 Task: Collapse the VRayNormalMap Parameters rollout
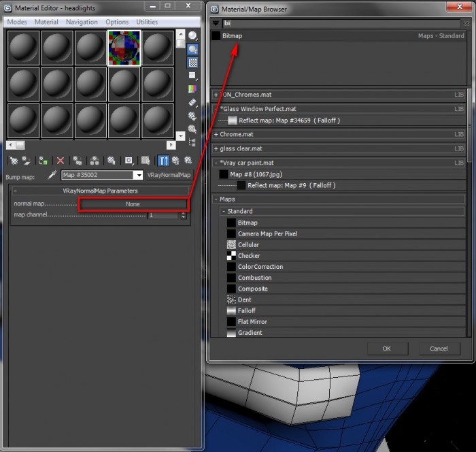point(100,191)
